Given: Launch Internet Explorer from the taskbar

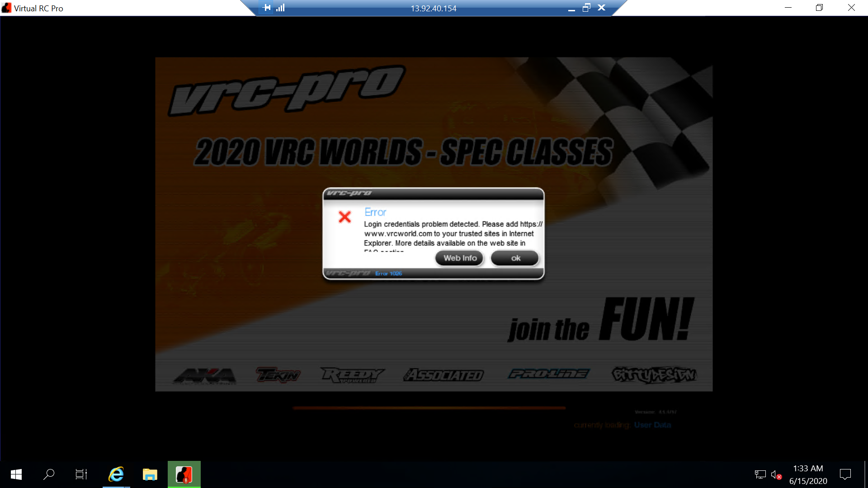Looking at the screenshot, I should click(116, 474).
